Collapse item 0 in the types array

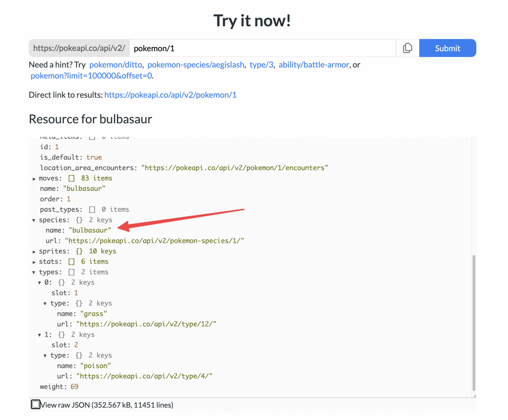(x=39, y=282)
